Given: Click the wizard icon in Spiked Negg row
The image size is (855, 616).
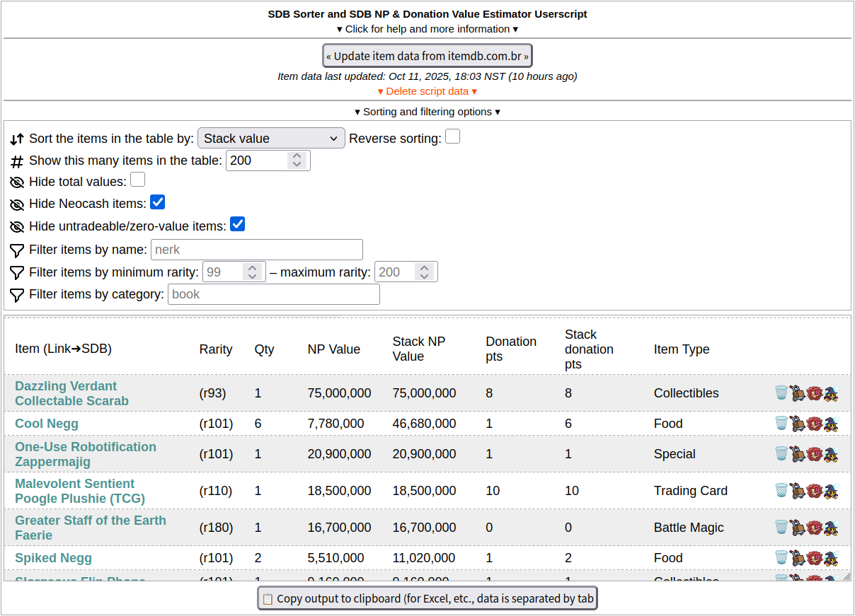Looking at the screenshot, I should tap(831, 558).
